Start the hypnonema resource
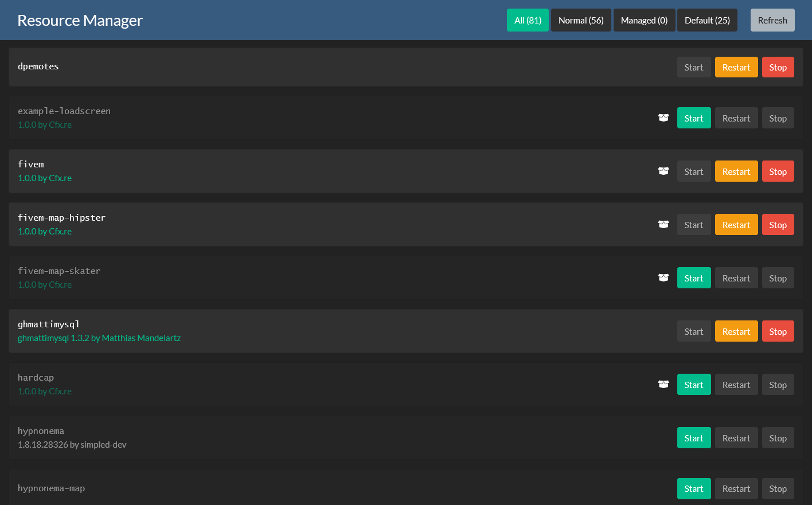 coord(694,437)
